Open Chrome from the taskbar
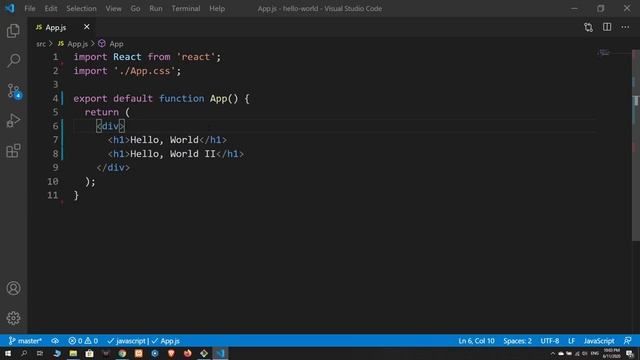Viewport: 640px width, 360px height. point(122,353)
